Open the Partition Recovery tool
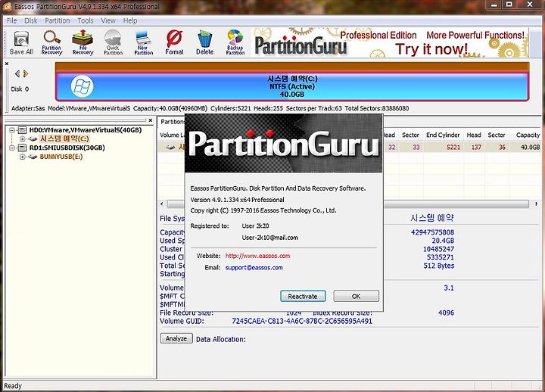Screen dimensions: 545x392 pyautogui.click(x=51, y=42)
